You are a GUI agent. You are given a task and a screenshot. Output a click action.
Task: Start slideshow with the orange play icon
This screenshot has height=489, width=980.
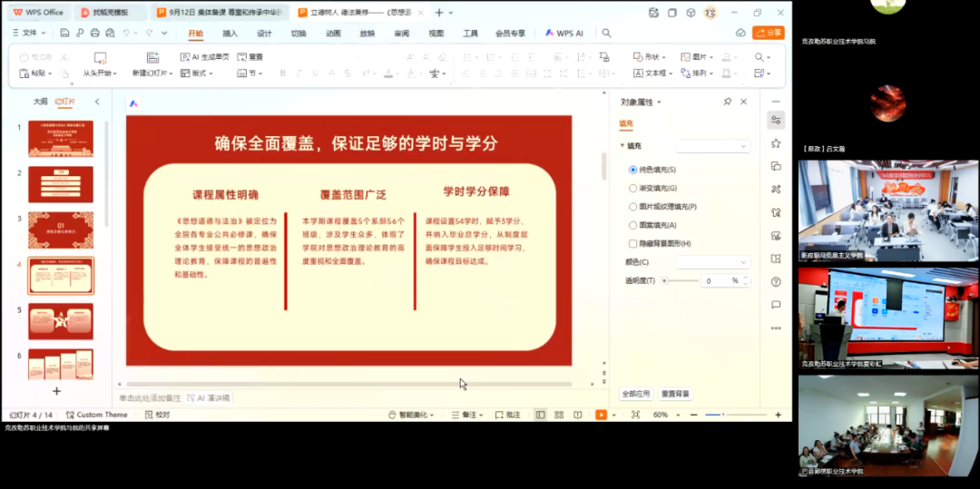[x=600, y=415]
